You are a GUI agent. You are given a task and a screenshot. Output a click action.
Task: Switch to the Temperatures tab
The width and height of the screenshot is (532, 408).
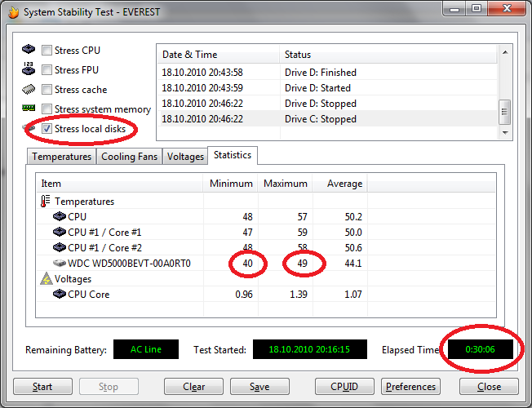pos(61,157)
